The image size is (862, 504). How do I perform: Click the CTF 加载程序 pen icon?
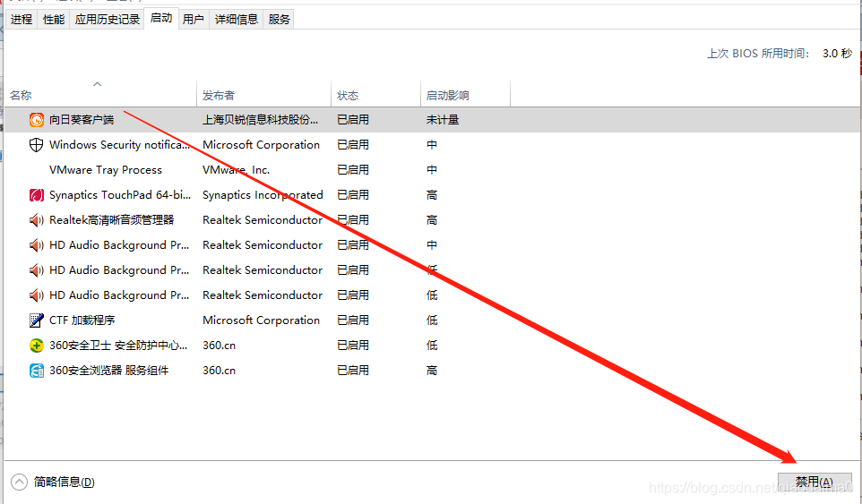pos(36,320)
